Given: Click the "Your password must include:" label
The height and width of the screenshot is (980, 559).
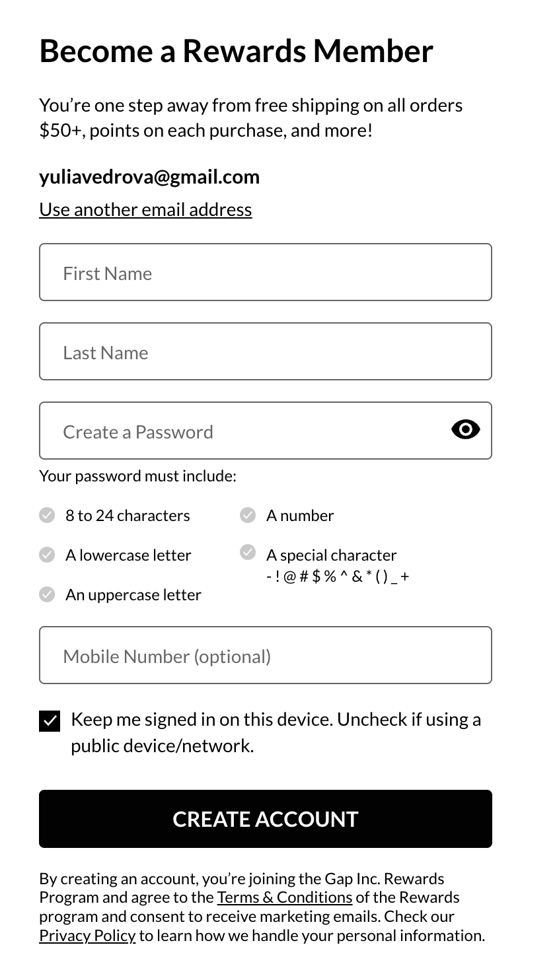Looking at the screenshot, I should pyautogui.click(x=137, y=476).
